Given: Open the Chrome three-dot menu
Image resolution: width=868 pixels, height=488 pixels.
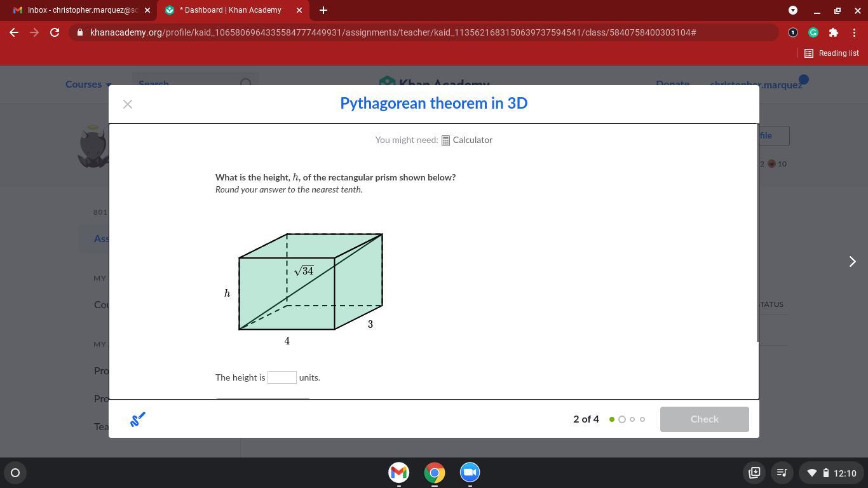Looking at the screenshot, I should pyautogui.click(x=854, y=32).
